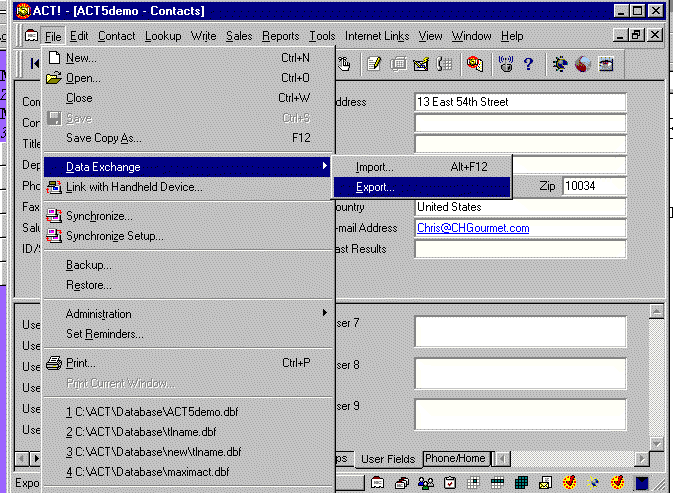Click the Last Results input field

pos(520,249)
